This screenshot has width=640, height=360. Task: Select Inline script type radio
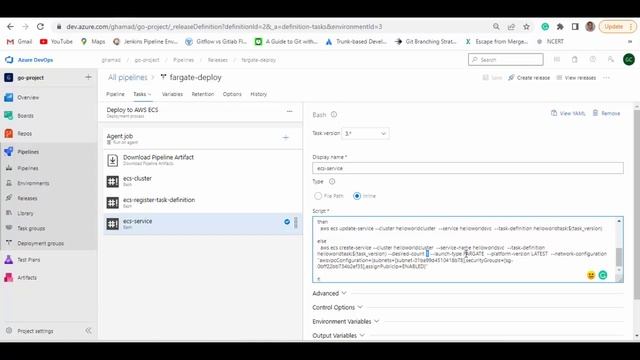pyautogui.click(x=357, y=196)
